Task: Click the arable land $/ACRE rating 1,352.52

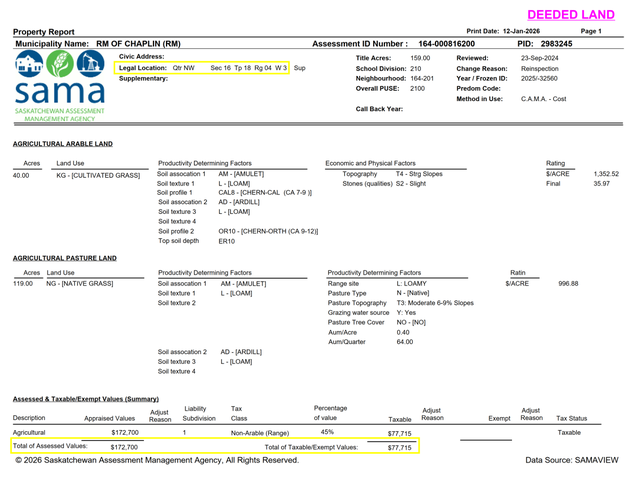Action: [x=606, y=173]
